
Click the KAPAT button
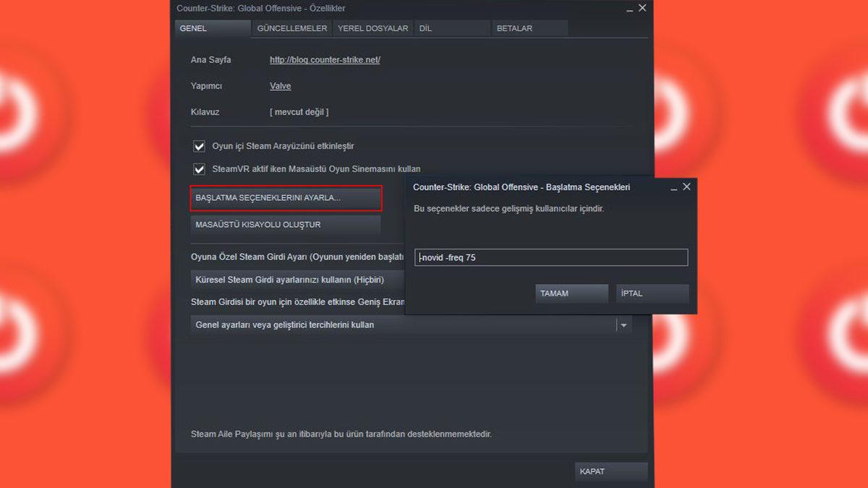[611, 471]
